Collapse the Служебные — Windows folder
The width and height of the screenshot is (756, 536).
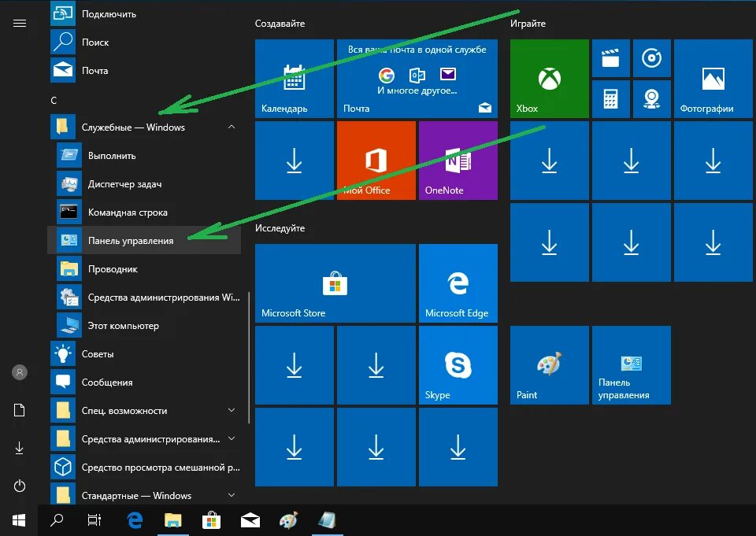[x=144, y=128]
